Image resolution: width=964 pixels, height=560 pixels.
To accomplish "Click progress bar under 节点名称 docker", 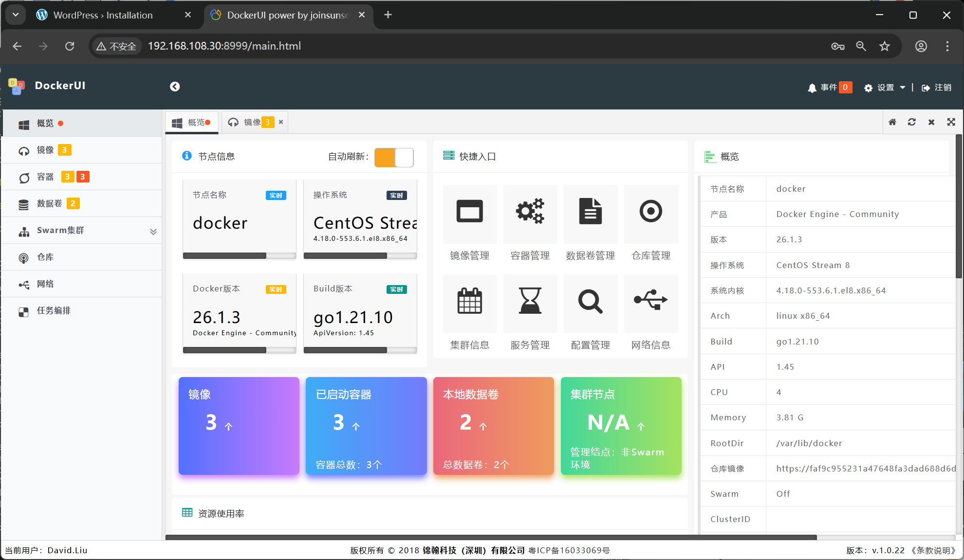I will [240, 255].
